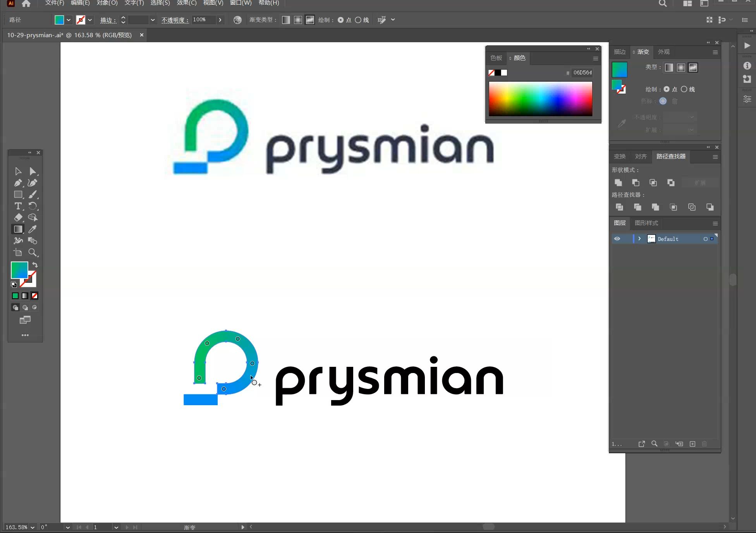Click the Minus Back pathfinder icon
The width and height of the screenshot is (756, 533).
(710, 207)
